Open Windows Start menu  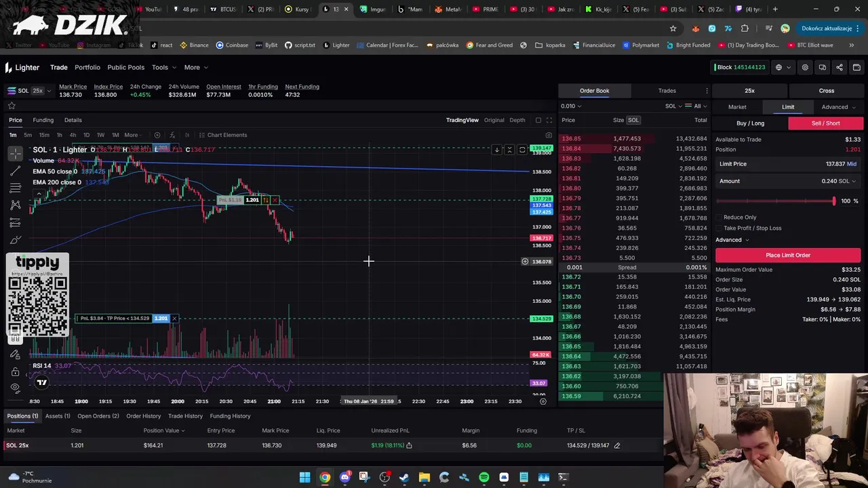[x=305, y=478]
